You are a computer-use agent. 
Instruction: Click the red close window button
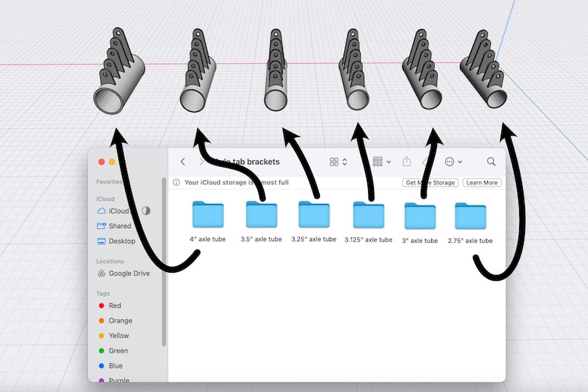101,162
